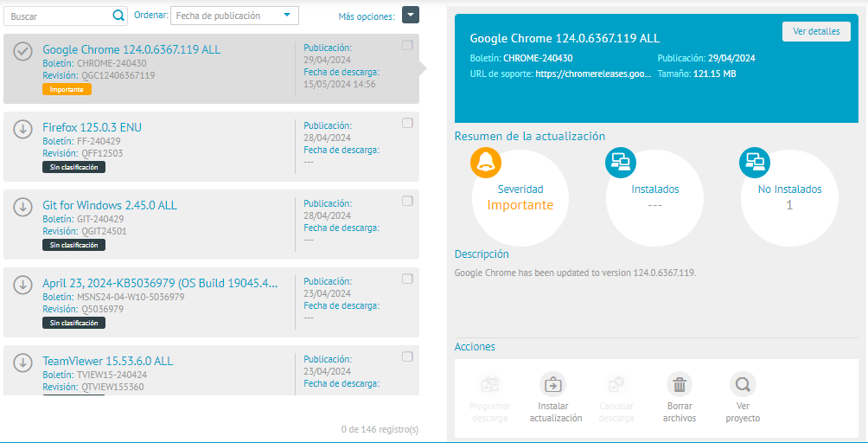This screenshot has width=868, height=443.
Task: Click the Acciones section heading
Action: [x=475, y=347]
